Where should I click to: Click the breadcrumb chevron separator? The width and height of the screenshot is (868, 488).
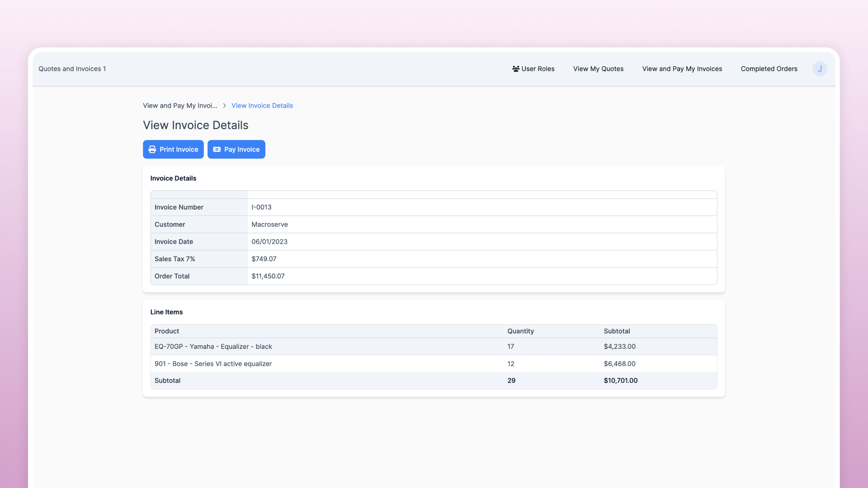point(224,106)
